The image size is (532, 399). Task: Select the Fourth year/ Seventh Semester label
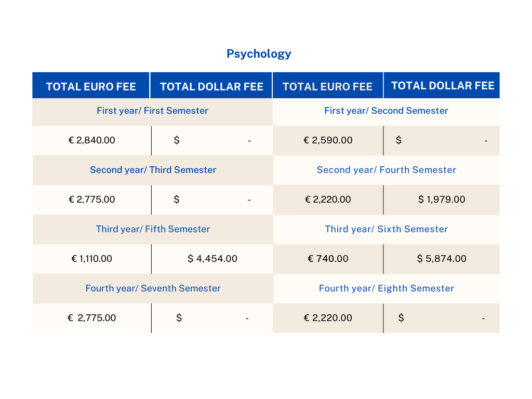click(153, 288)
